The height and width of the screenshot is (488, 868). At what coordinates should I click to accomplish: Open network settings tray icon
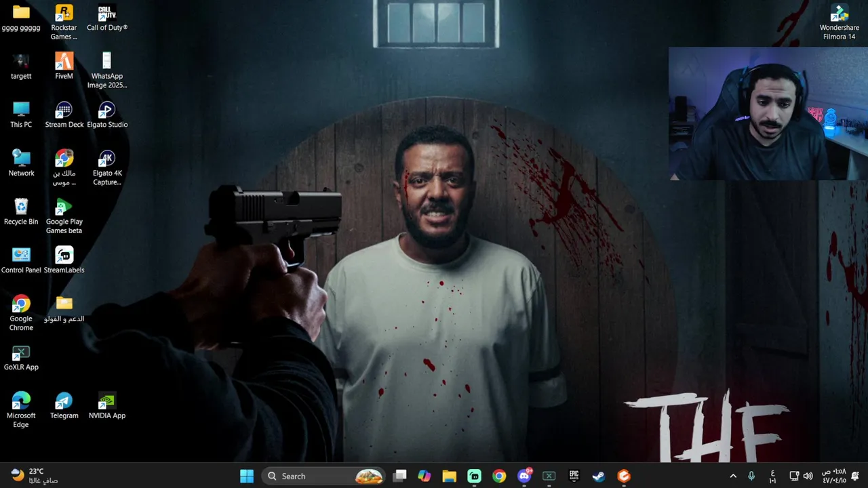coord(794,476)
